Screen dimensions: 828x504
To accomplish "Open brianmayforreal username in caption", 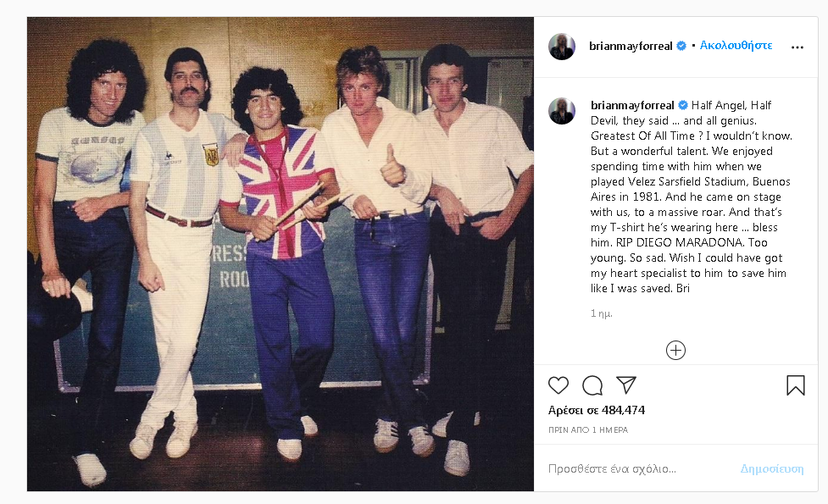I will [632, 105].
